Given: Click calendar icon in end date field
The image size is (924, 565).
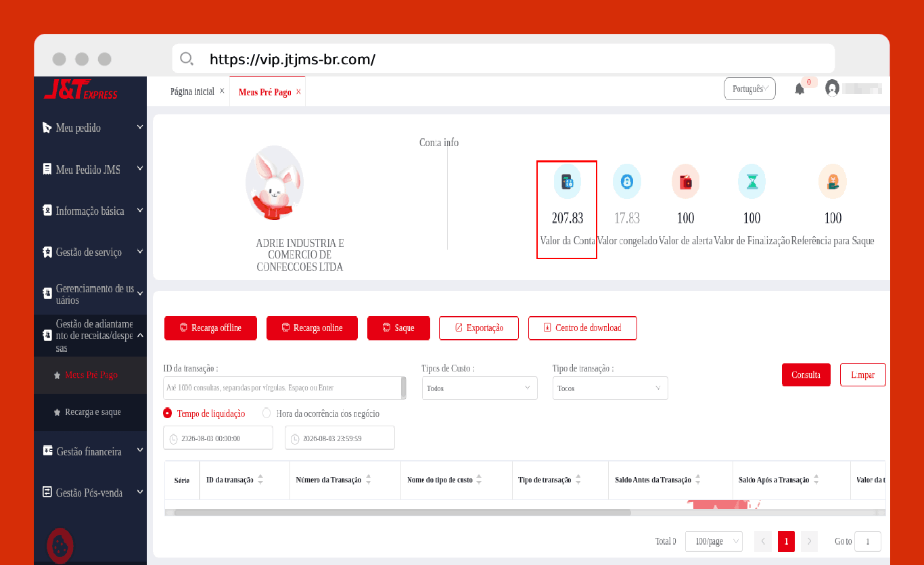Looking at the screenshot, I should click(294, 438).
